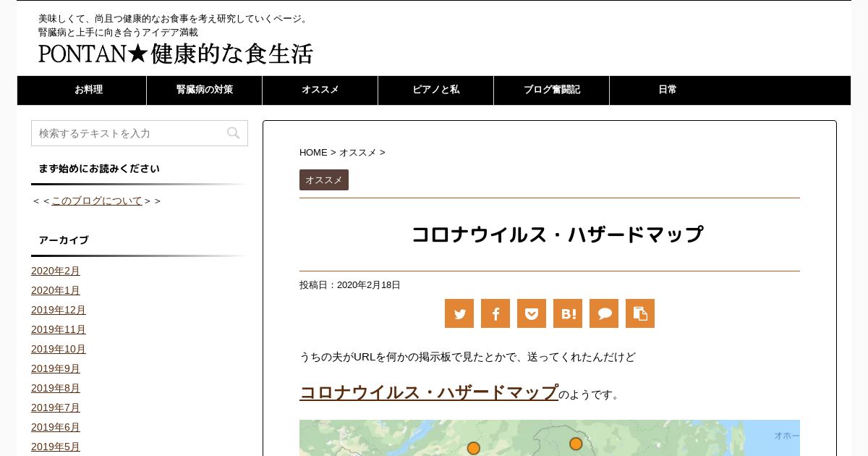Screen dimensions: 868x456
Task: Share the post on Facebook
Action: 495,313
